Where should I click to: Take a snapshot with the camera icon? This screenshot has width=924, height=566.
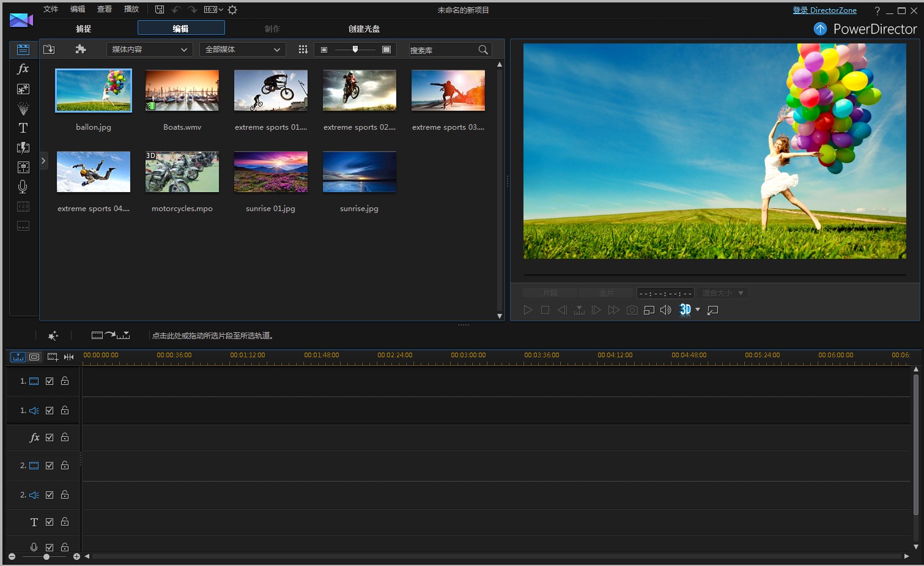[x=632, y=310]
